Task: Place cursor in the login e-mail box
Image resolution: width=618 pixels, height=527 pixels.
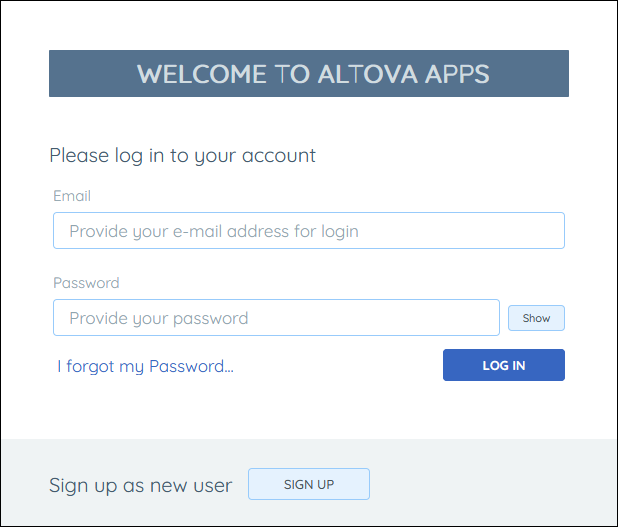Action: [309, 231]
